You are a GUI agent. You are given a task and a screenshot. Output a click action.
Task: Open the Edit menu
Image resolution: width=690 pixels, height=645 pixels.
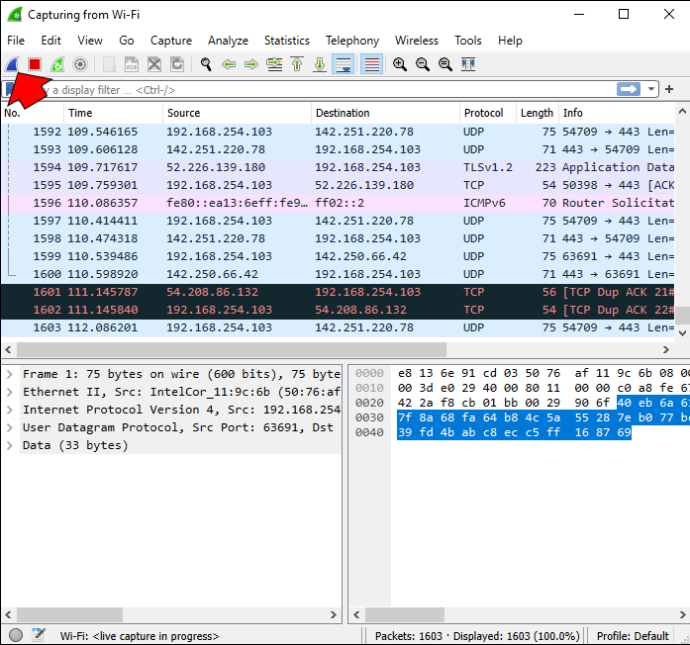51,40
